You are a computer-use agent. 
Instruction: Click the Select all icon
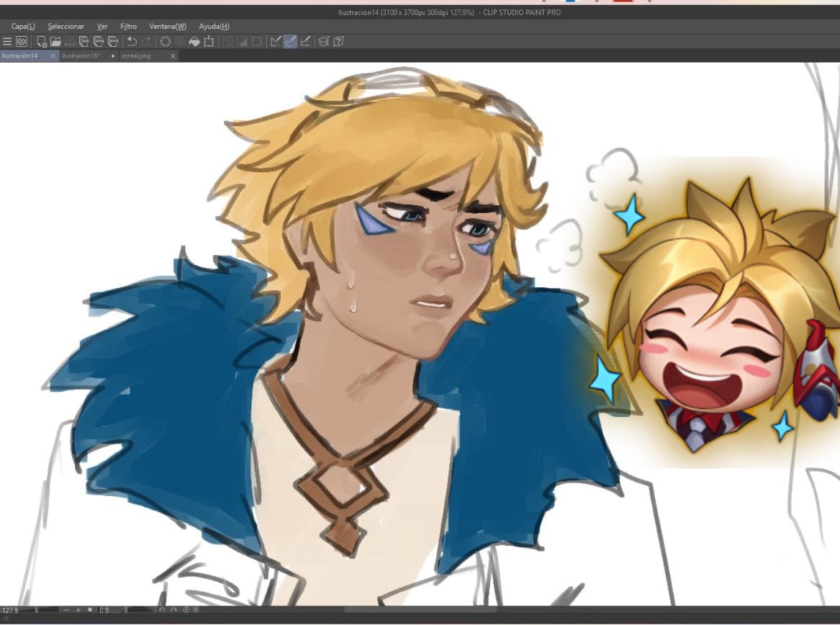tap(227, 41)
